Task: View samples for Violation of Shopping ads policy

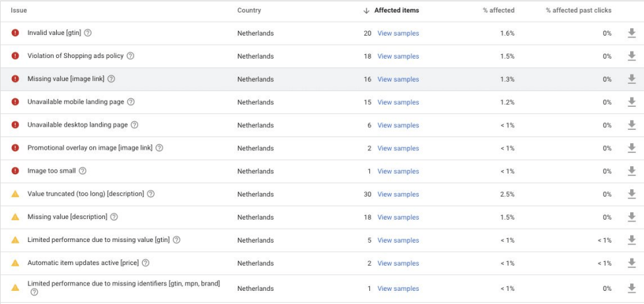Action: click(x=398, y=56)
